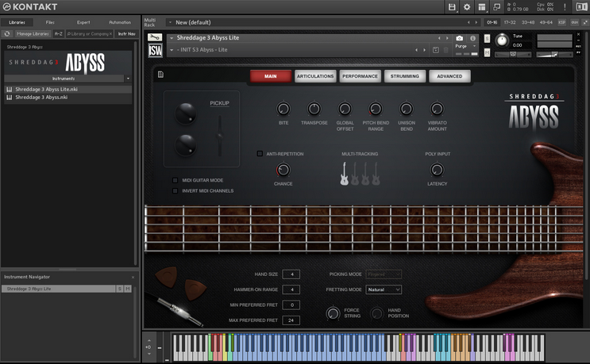
Task: Open the STRUMMING tab
Action: [404, 76]
